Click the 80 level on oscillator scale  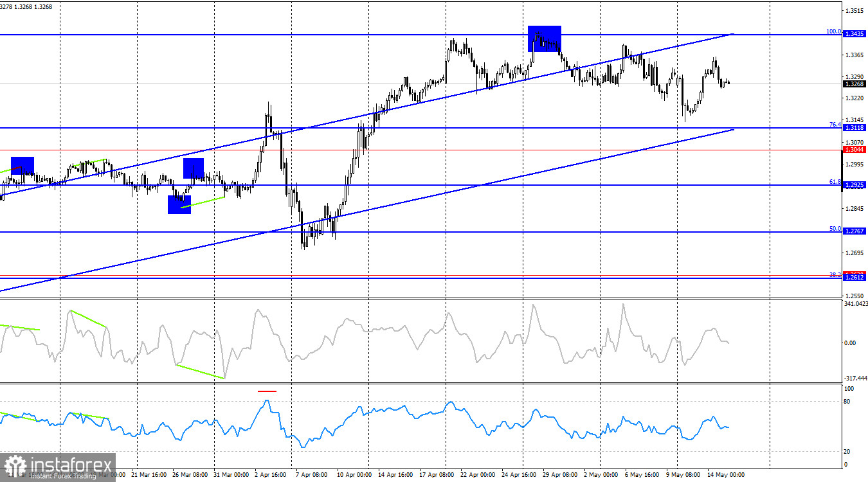[848, 402]
